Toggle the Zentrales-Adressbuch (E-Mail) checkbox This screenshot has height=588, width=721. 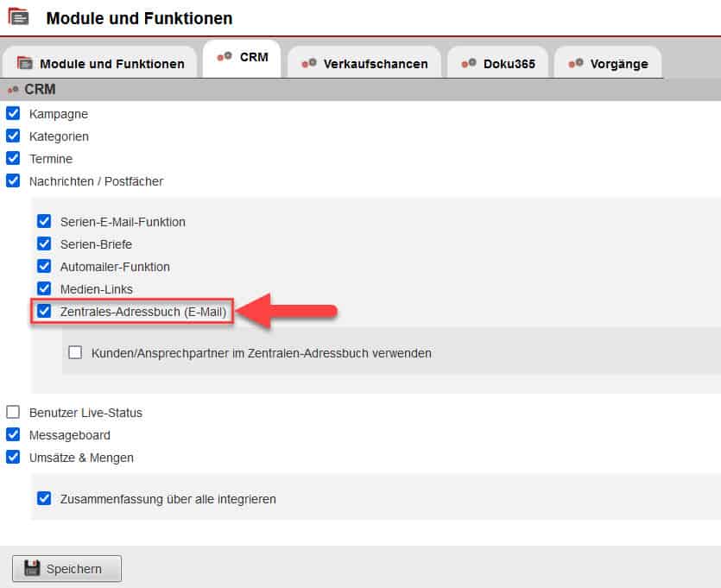44,311
